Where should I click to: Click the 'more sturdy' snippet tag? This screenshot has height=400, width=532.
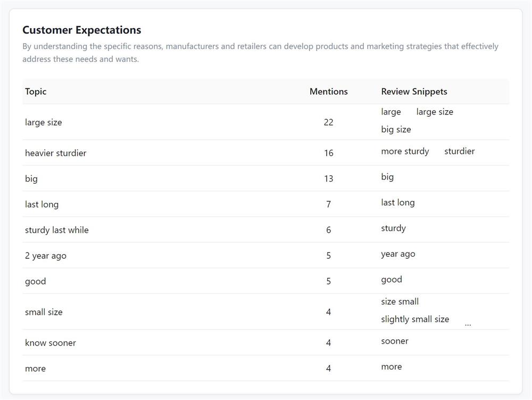[405, 151]
